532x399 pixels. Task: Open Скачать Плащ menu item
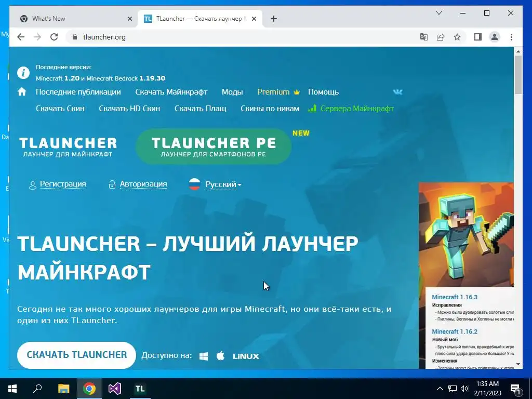(x=200, y=109)
